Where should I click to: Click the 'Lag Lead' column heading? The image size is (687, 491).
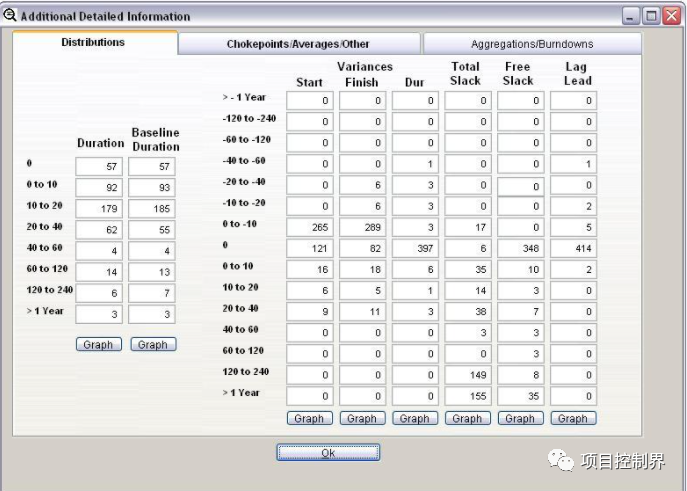coord(577,74)
